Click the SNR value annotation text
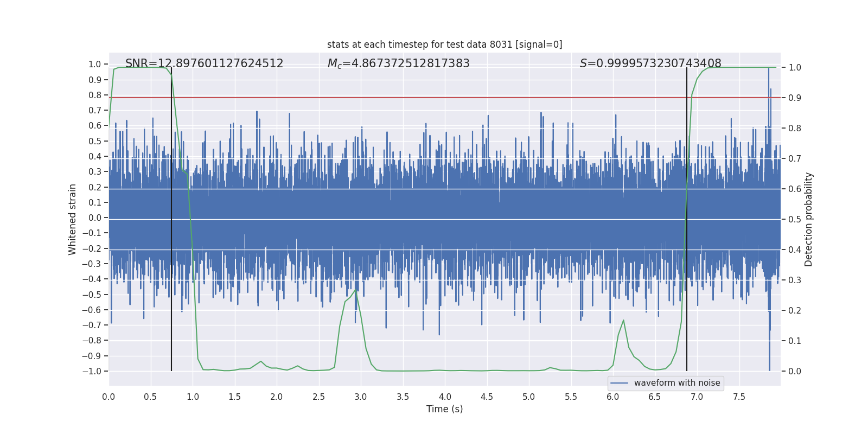The image size is (868, 434). click(x=204, y=63)
